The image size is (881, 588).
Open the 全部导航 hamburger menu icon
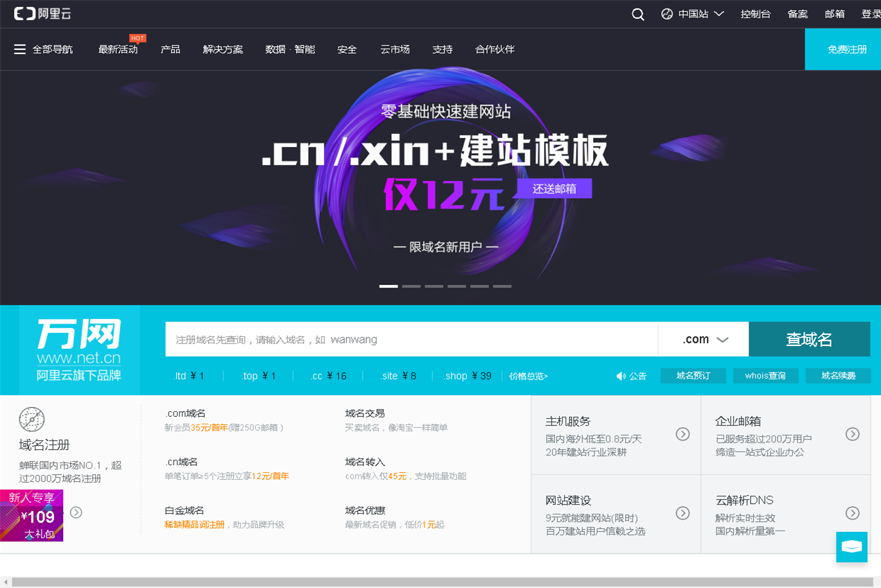[19, 49]
